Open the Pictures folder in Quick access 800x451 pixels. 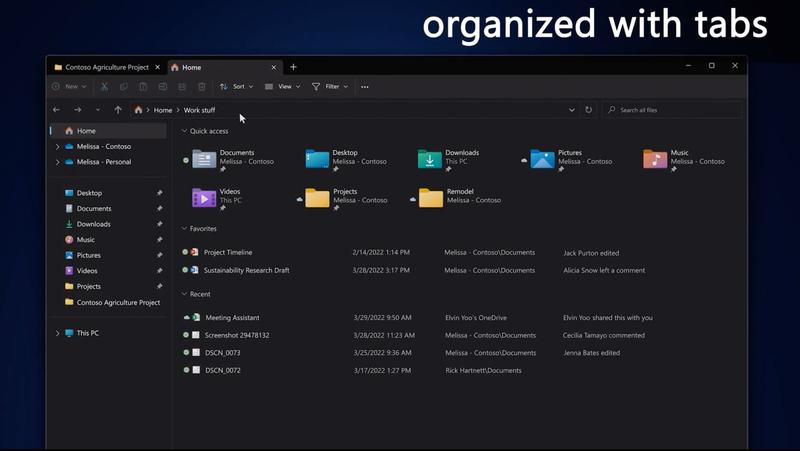[571, 159]
